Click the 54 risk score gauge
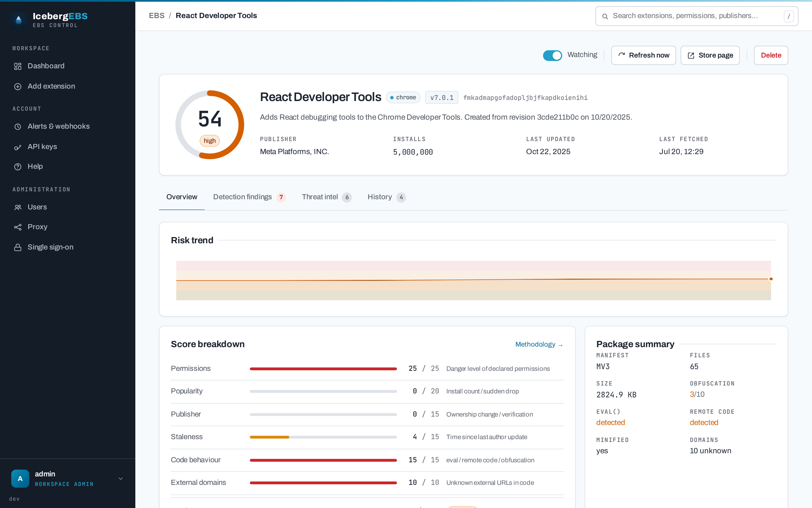Image resolution: width=812 pixels, height=508 pixels. tap(210, 125)
